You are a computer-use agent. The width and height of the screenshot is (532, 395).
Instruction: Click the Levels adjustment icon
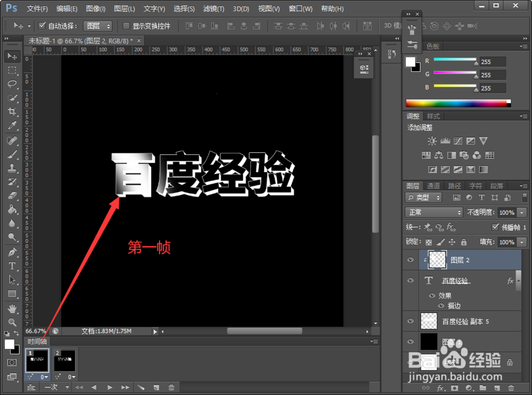tap(445, 141)
